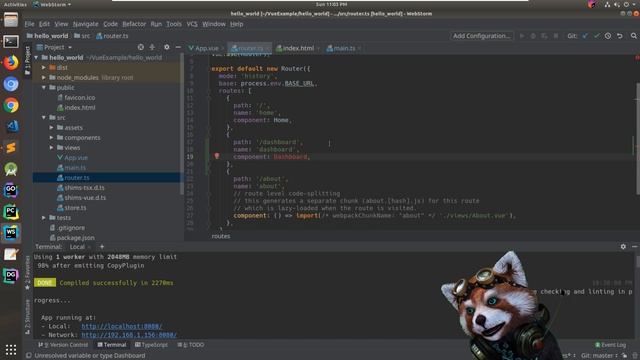Toggle the Structure side tool button

point(27,317)
